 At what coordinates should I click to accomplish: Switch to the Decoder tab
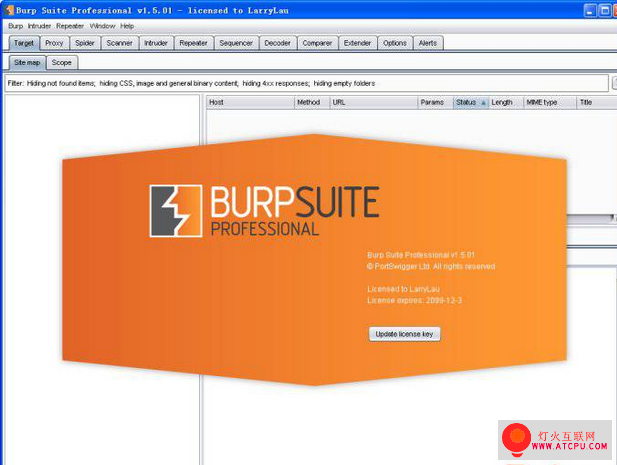tap(277, 43)
